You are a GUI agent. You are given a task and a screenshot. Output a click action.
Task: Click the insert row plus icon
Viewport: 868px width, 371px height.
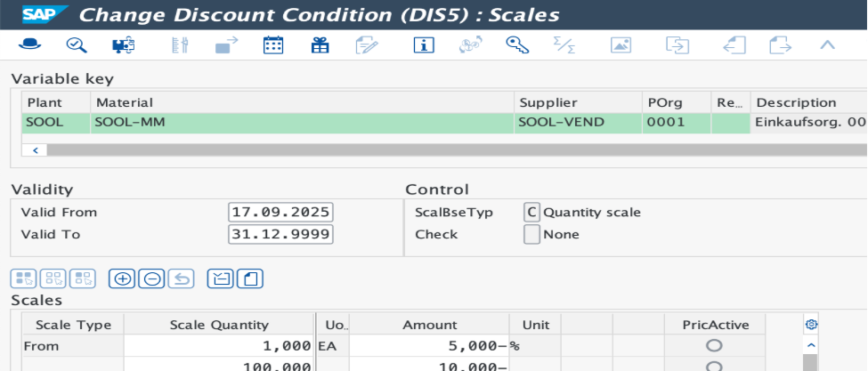[x=122, y=278]
